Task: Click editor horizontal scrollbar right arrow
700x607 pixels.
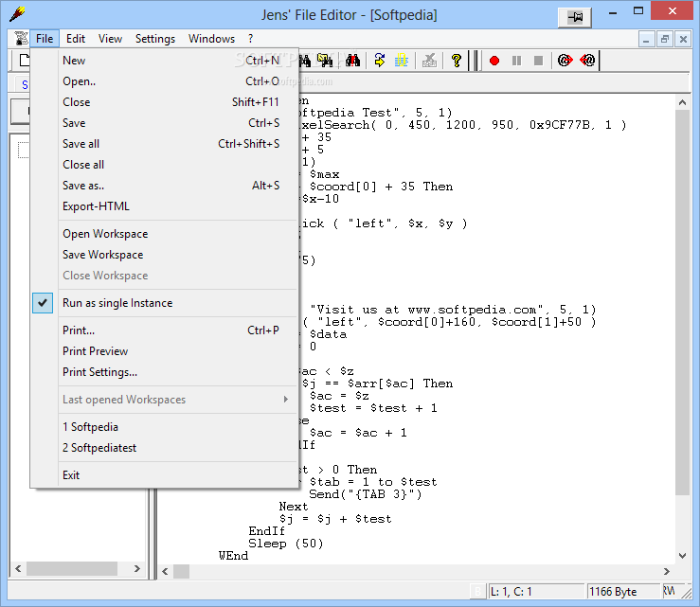Action: pos(667,571)
